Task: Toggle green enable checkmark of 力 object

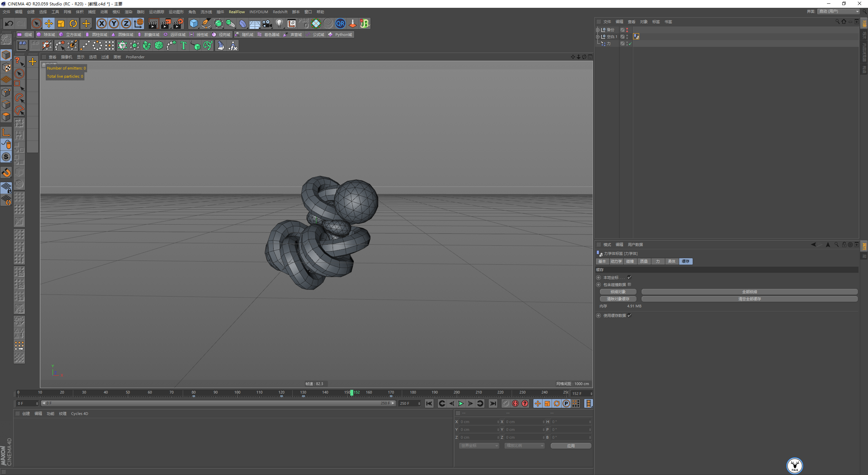Action: (x=630, y=44)
